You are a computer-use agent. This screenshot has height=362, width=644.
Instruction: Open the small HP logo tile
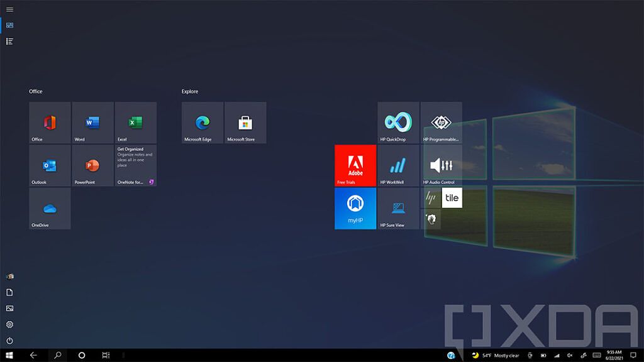(430, 198)
